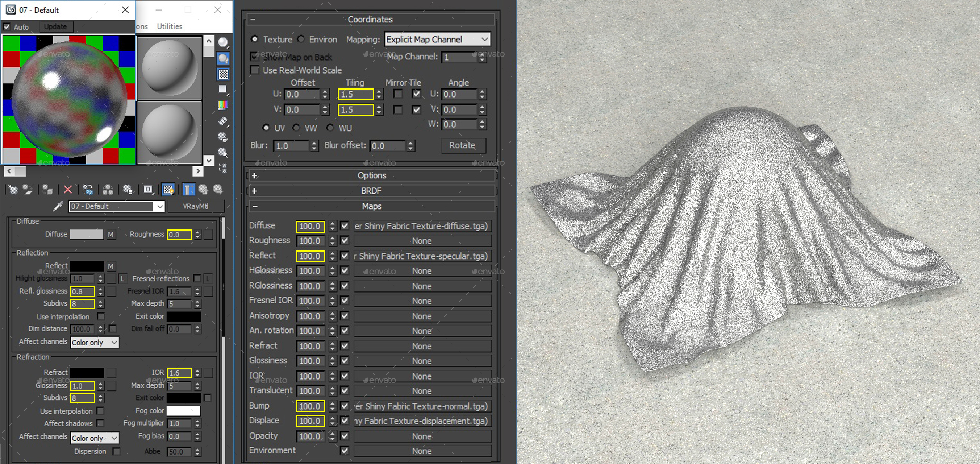This screenshot has height=464, width=980.
Task: Pick material from object with eyedropper
Action: (x=58, y=206)
